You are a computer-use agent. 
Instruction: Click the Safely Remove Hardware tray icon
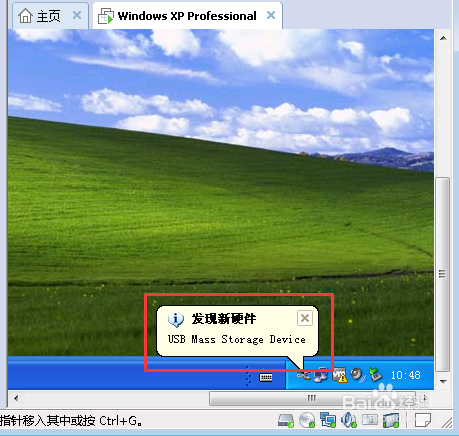point(376,375)
